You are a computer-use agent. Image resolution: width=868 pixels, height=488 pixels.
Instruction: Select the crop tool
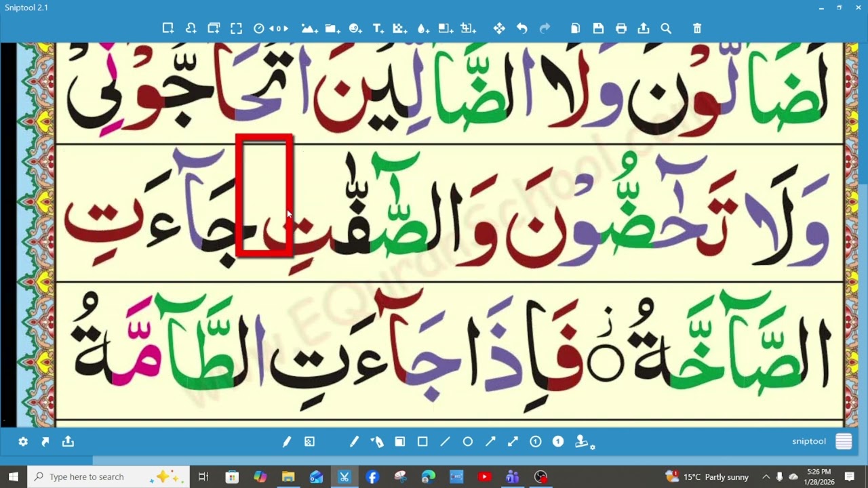pos(468,28)
